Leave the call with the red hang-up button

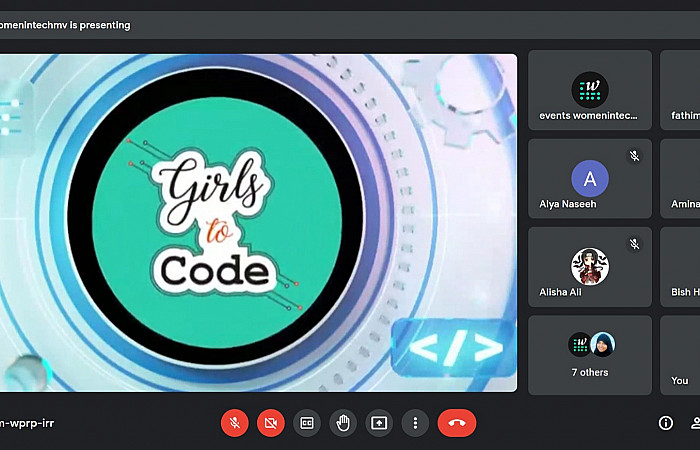457,423
